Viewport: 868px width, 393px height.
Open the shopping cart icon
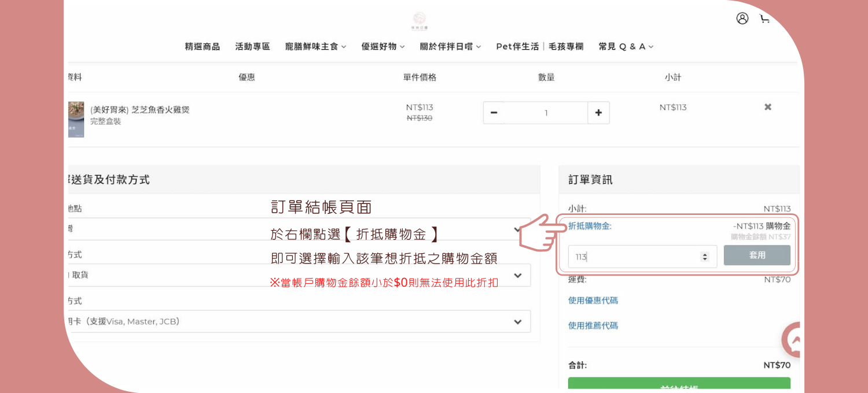(x=764, y=18)
